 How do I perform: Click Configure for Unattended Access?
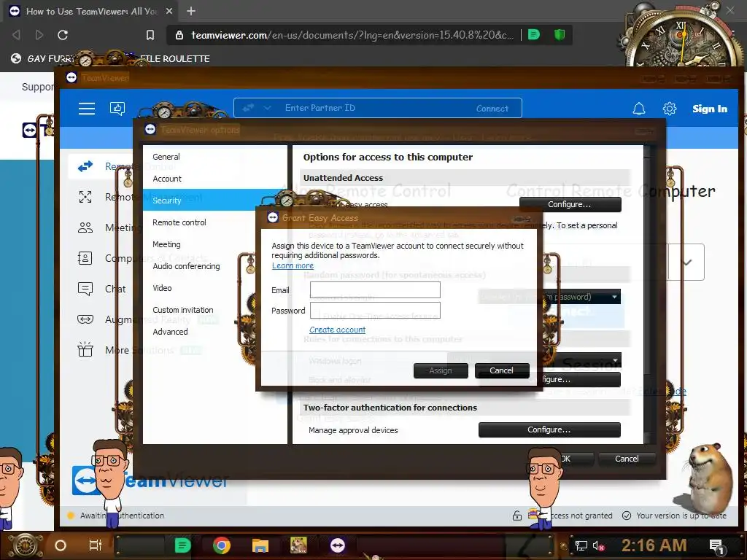pyautogui.click(x=570, y=204)
